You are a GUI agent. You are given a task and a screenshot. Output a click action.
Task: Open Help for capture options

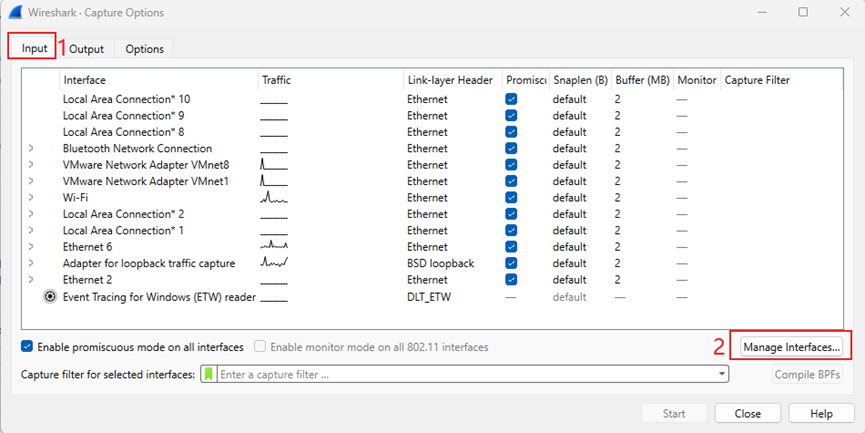click(x=821, y=413)
